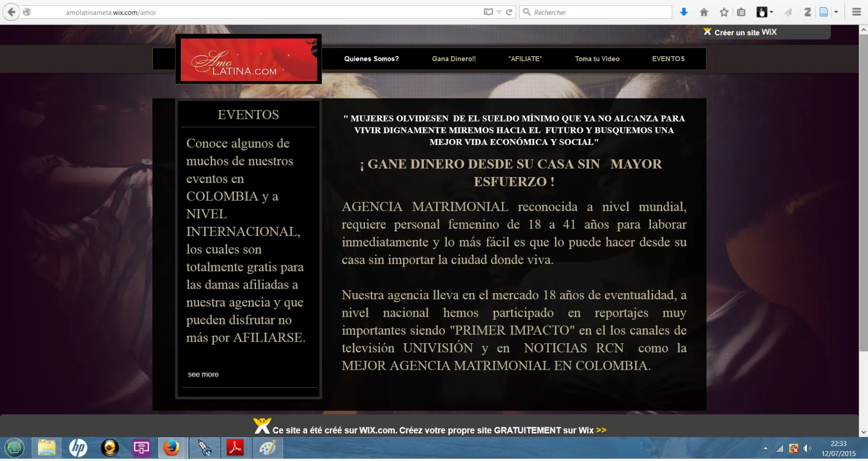
Task: Open Paint from the taskbar
Action: tap(268, 448)
